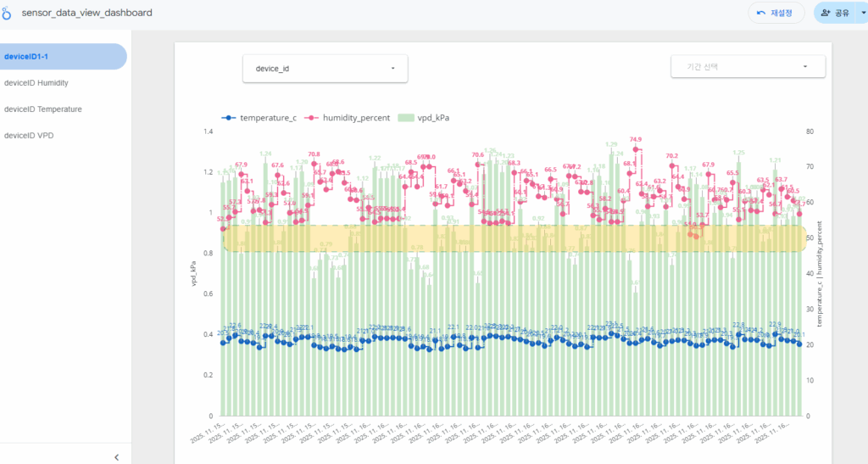The width and height of the screenshot is (868, 464).
Task: Toggle the temperature_c series label in legend
Action: coord(268,118)
